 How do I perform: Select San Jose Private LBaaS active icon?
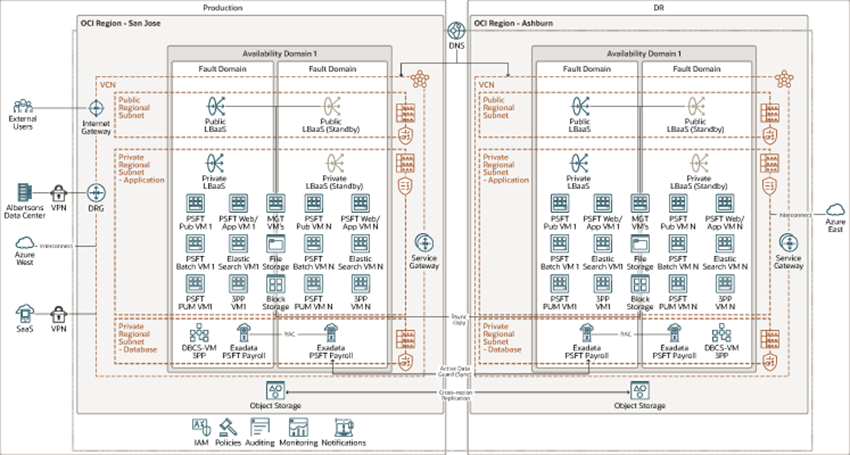215,163
